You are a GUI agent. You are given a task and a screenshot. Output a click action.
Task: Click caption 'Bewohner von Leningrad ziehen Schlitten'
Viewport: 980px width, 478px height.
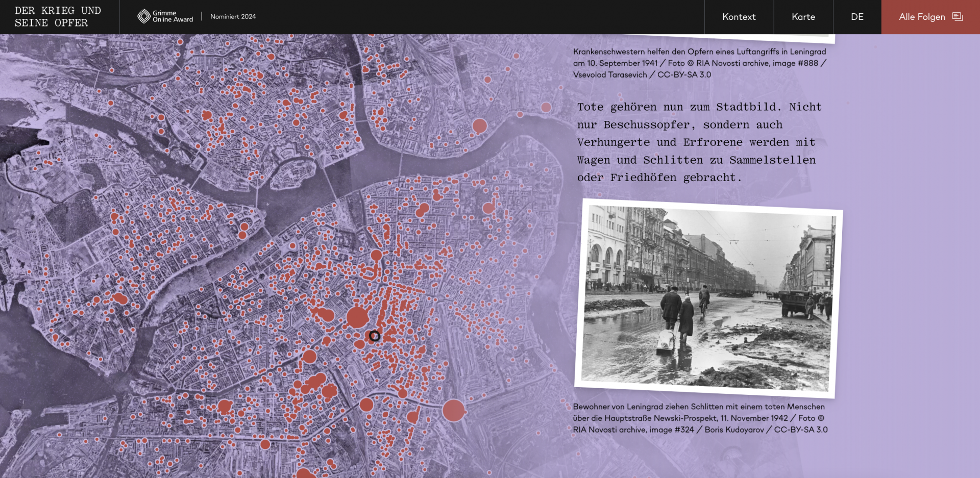click(700, 418)
